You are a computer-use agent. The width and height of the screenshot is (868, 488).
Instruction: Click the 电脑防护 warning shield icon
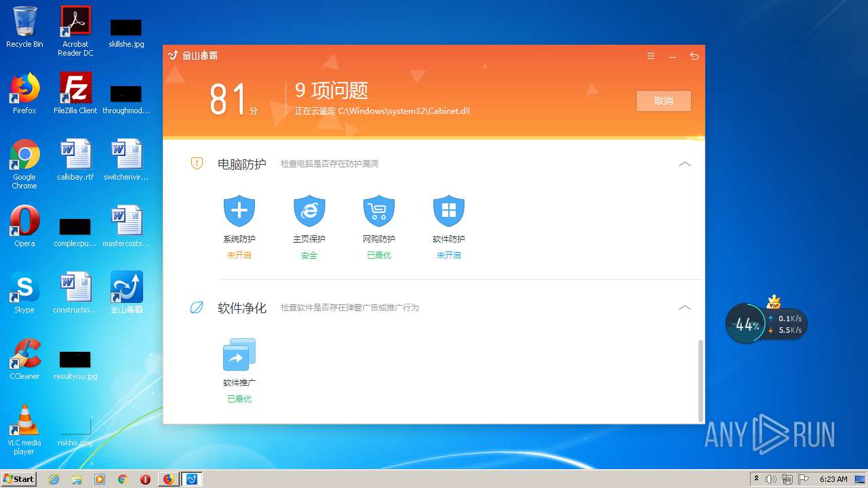(x=197, y=163)
